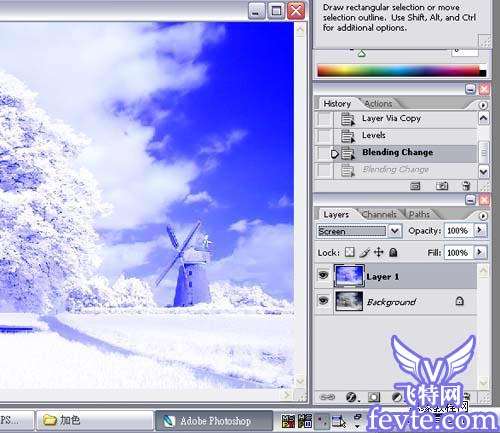Open the Opacity slider arrow

[x=480, y=230]
